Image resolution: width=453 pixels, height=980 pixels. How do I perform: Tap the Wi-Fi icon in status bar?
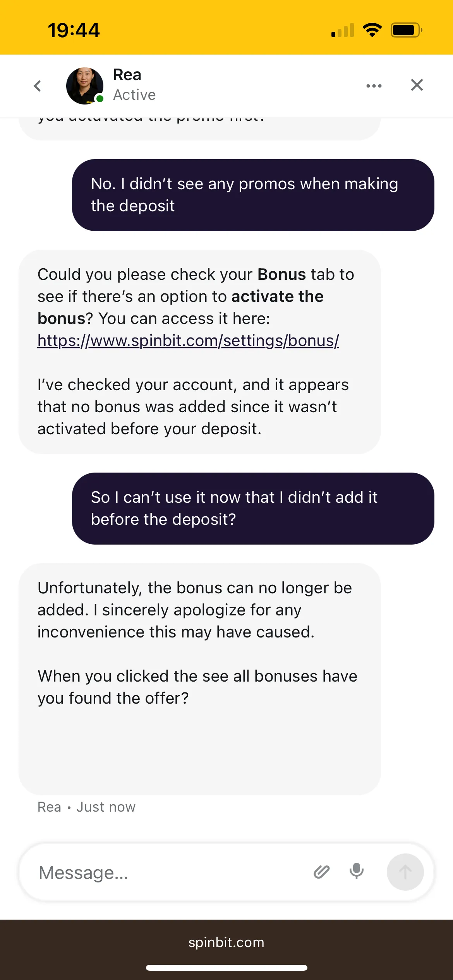point(372,30)
